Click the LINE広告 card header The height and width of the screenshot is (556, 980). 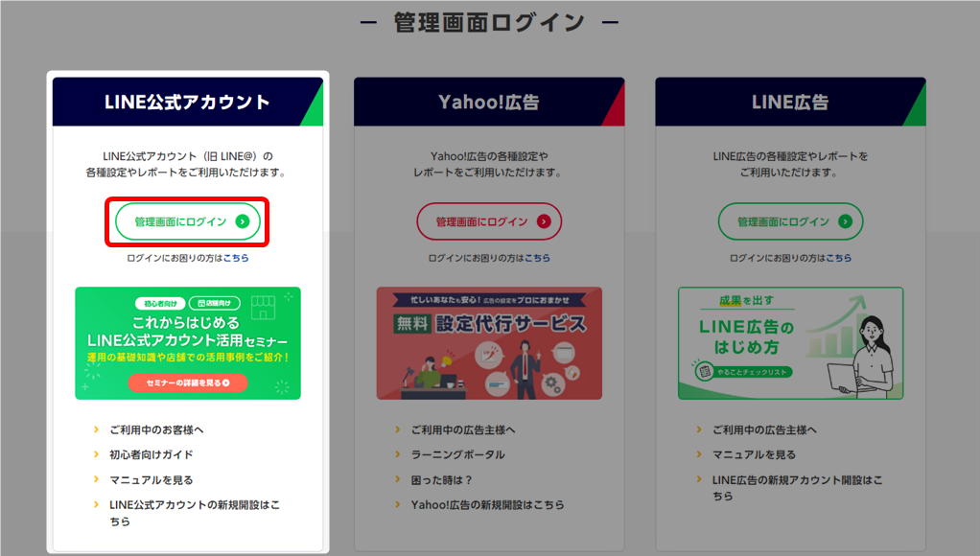[790, 102]
